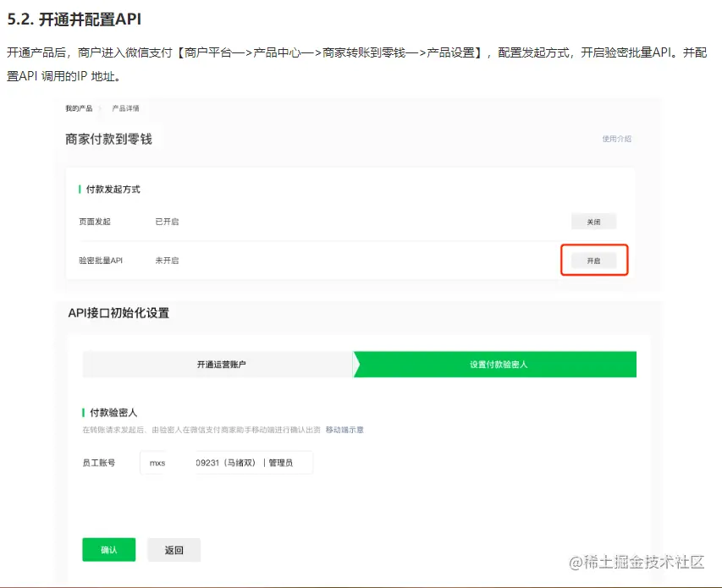This screenshot has height=588, width=722.
Task: Click the 页面发起 row label
Action: (x=95, y=222)
